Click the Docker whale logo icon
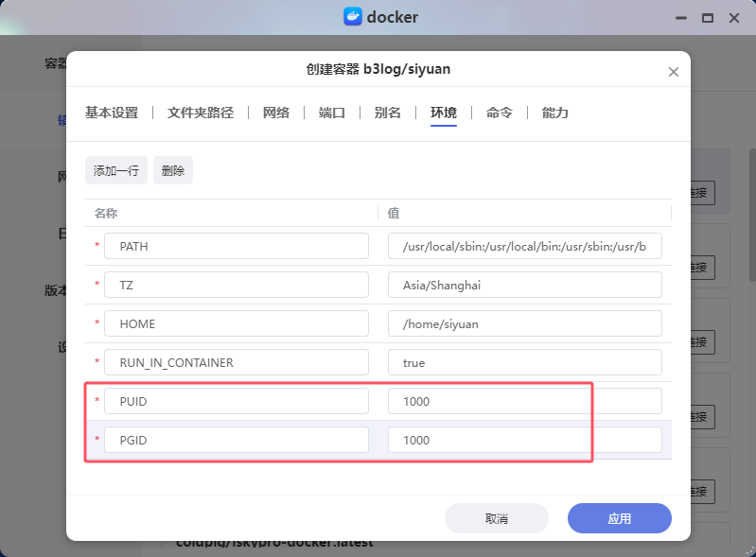Image resolution: width=756 pixels, height=557 pixels. coord(352,17)
